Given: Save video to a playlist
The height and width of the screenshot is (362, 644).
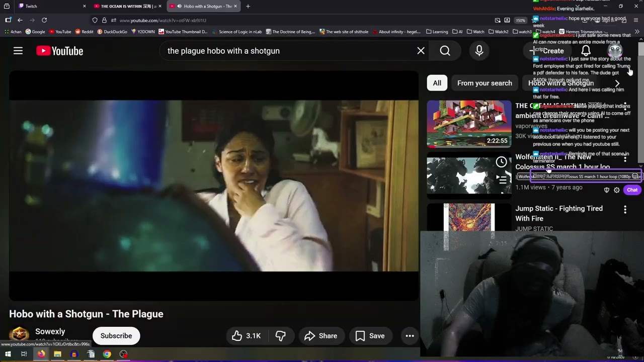Looking at the screenshot, I should tap(370, 336).
